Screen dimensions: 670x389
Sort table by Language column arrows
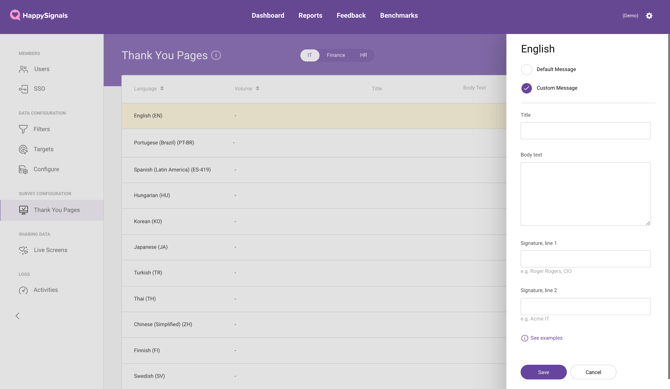(162, 88)
